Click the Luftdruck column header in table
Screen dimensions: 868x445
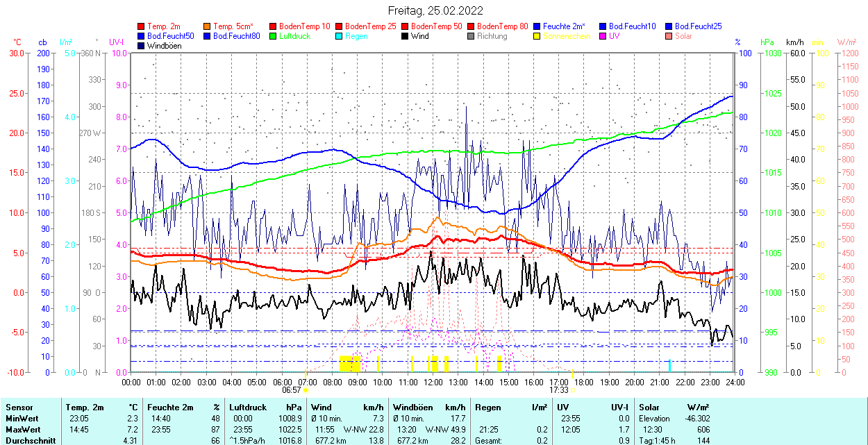(x=248, y=408)
